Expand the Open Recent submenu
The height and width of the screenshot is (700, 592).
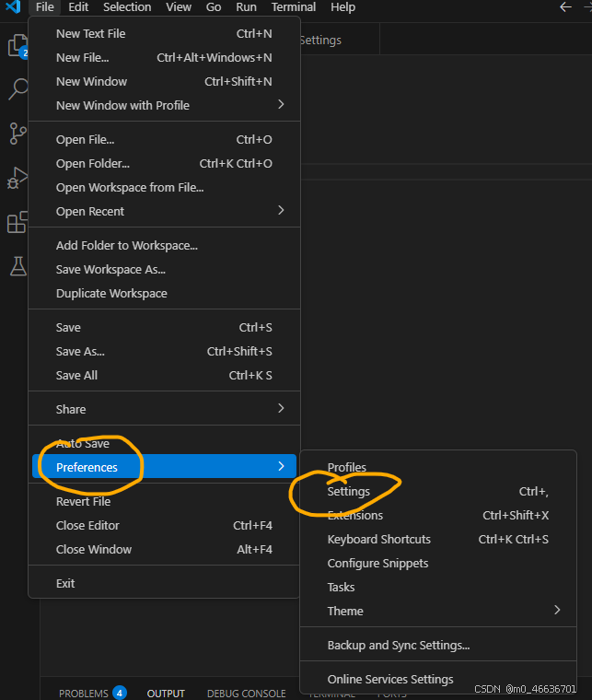[164, 211]
